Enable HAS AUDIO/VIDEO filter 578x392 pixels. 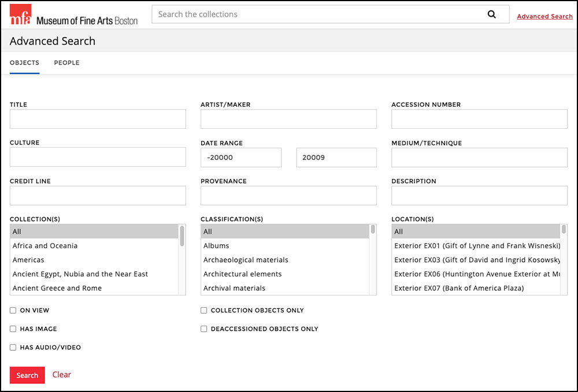click(13, 347)
